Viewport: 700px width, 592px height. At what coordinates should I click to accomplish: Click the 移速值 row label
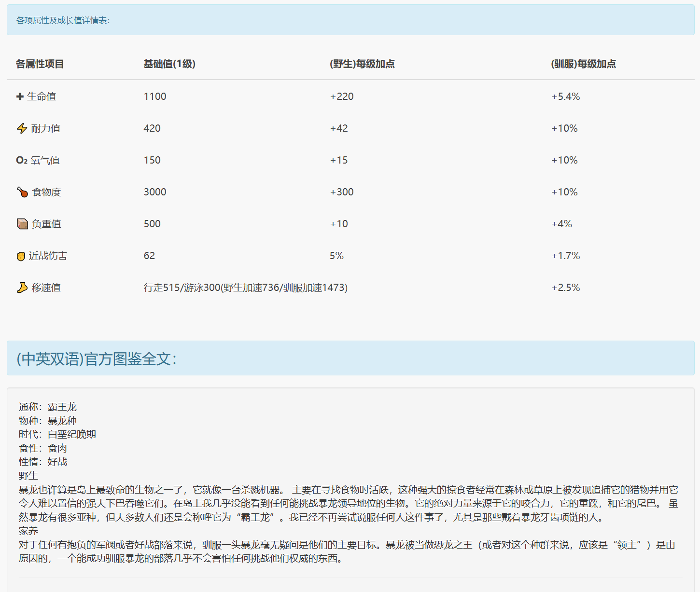tap(46, 288)
